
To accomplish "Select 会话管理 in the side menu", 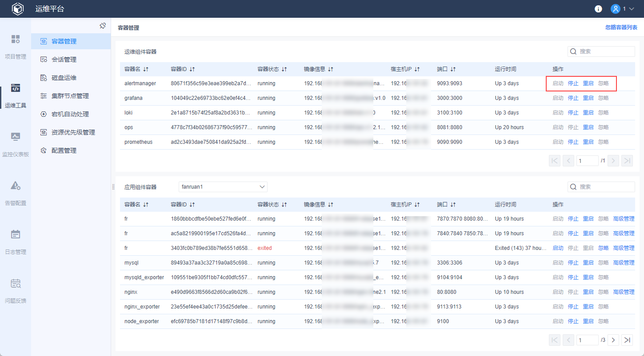I will (64, 59).
